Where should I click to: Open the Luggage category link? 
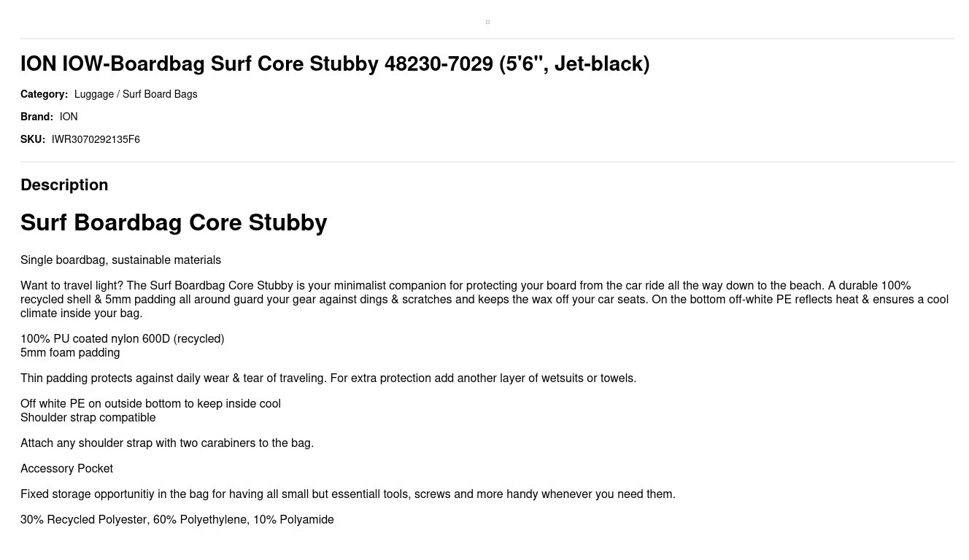click(x=94, y=94)
